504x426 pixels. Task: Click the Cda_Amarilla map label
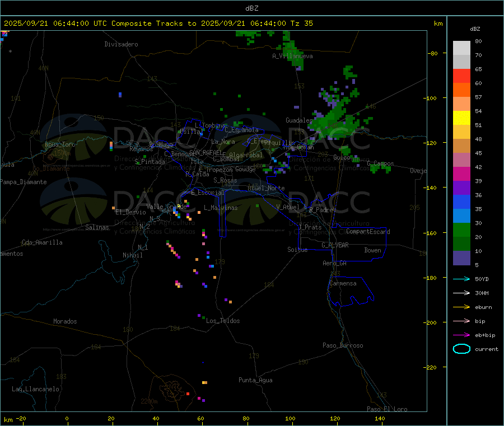click(x=42, y=242)
